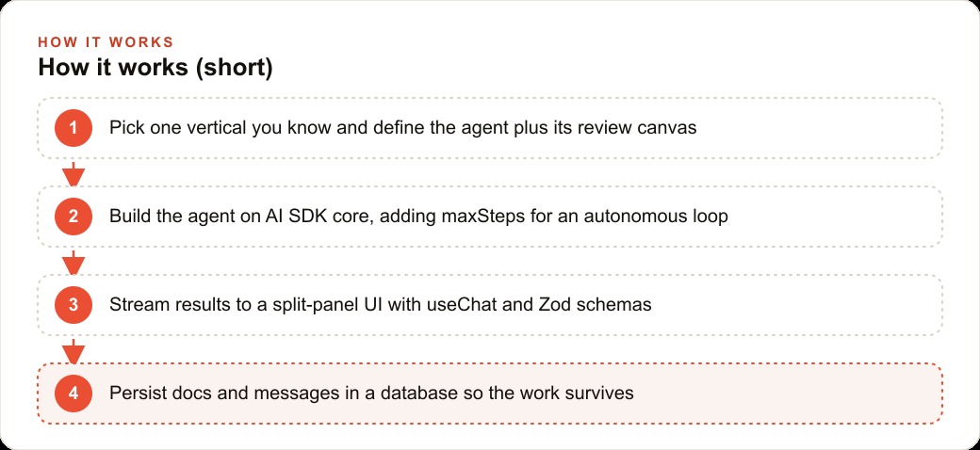This screenshot has height=450, width=980.
Task: Click 'work survives' at end of step 4
Action: tap(576, 394)
